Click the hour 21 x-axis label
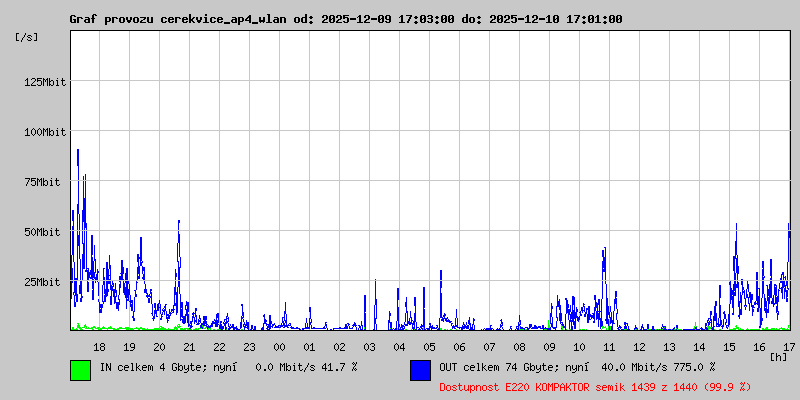This screenshot has width=800, height=400. click(189, 347)
